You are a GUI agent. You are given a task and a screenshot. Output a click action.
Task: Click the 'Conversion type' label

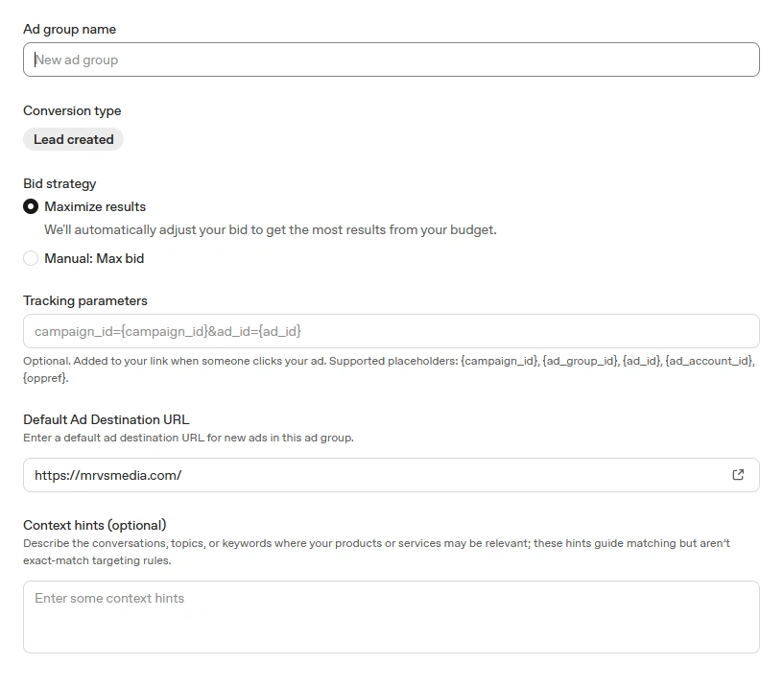tap(72, 110)
